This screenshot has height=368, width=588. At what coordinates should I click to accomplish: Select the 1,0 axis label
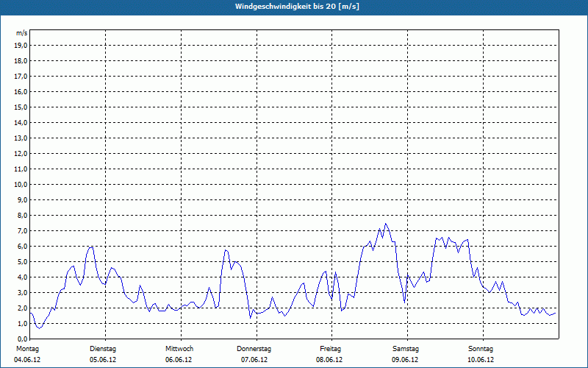pos(22,324)
